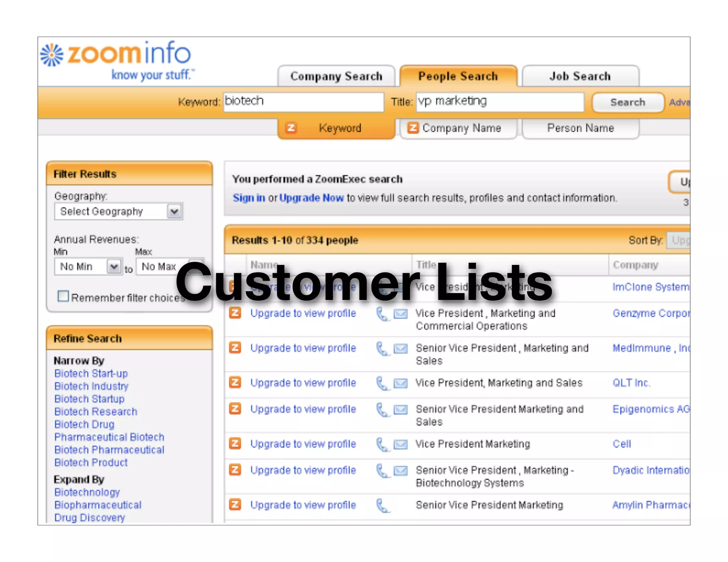
Task: Click Z icon on Company Name tab
Action: point(413,128)
